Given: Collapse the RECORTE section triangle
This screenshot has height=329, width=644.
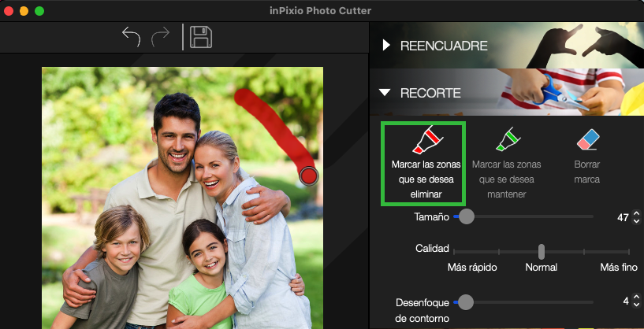Looking at the screenshot, I should tap(385, 93).
